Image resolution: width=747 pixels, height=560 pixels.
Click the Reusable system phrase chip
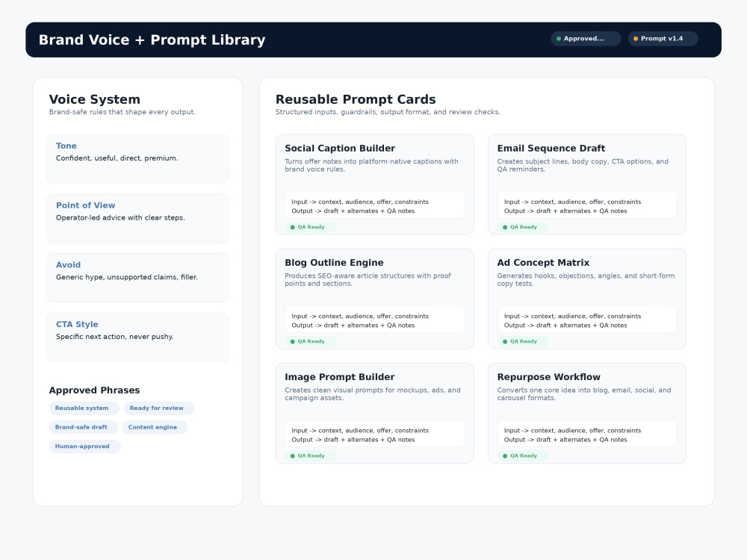click(84, 408)
